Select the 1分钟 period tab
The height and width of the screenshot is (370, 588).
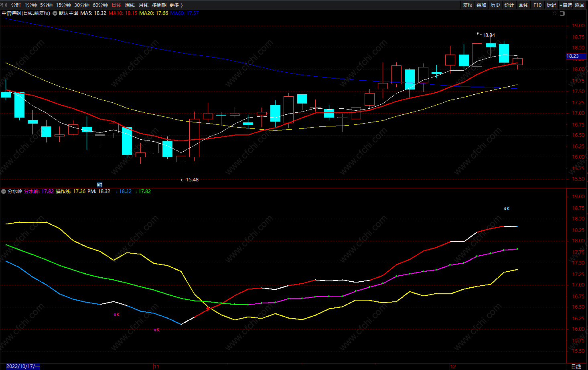(30, 5)
